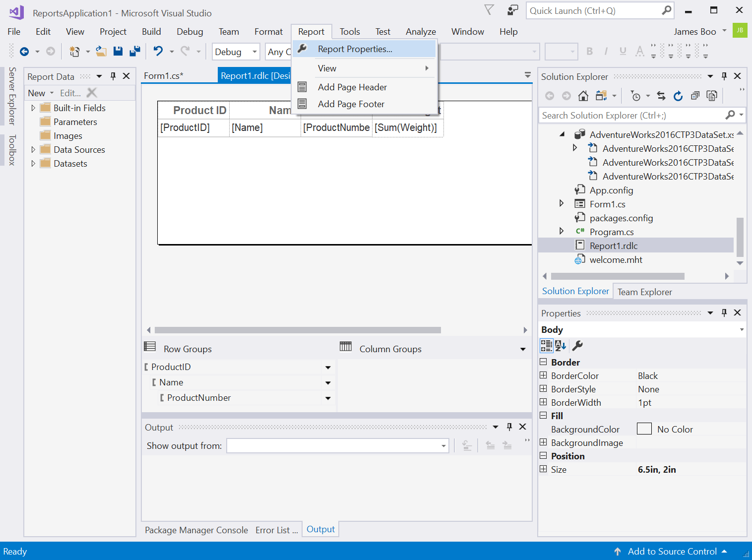
Task: Pin the Report Data panel
Action: (113, 76)
